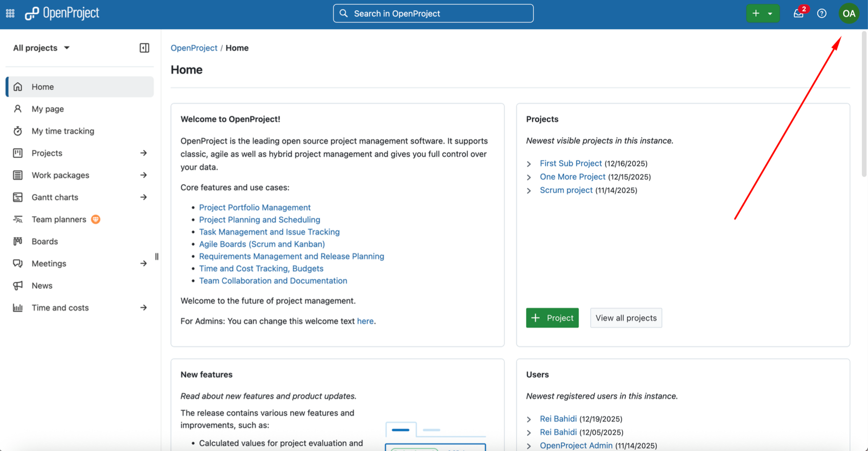The width and height of the screenshot is (868, 451).
Task: Click the News megaphone icon
Action: pyautogui.click(x=18, y=286)
